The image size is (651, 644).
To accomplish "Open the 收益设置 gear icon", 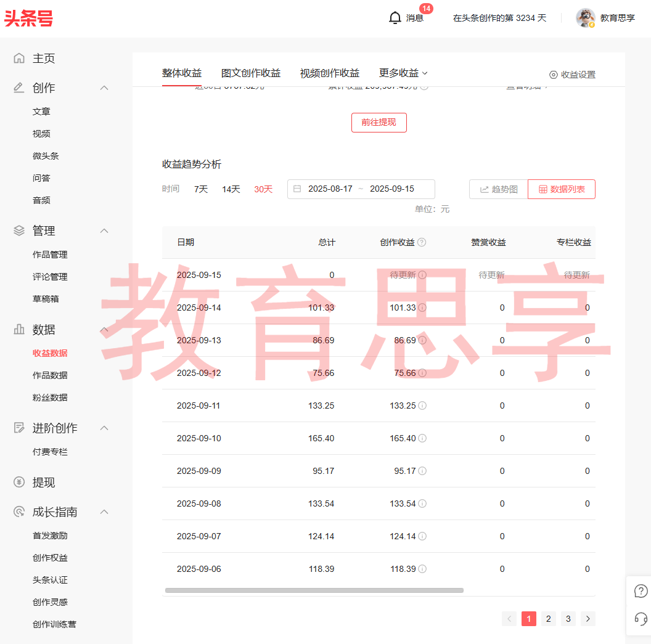I will [553, 75].
